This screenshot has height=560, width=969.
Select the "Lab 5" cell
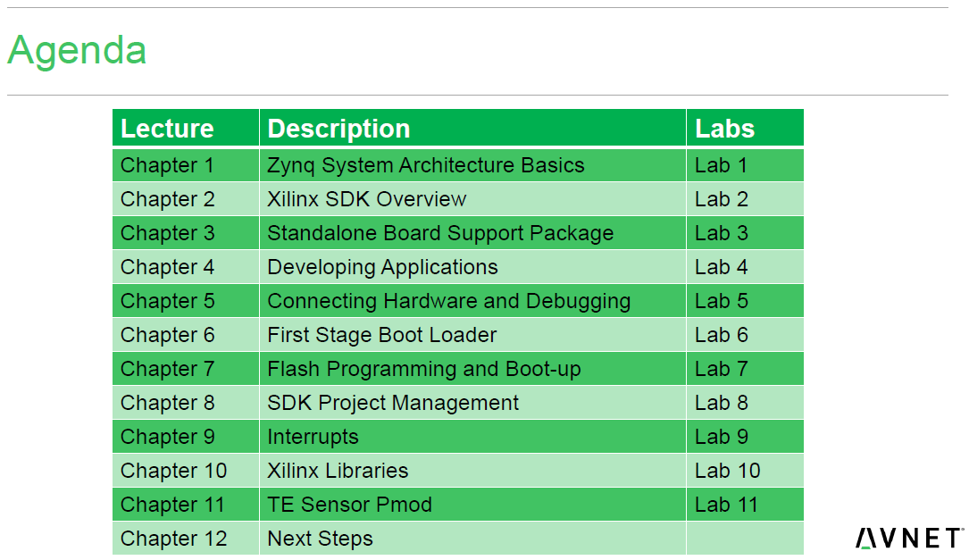click(x=746, y=301)
